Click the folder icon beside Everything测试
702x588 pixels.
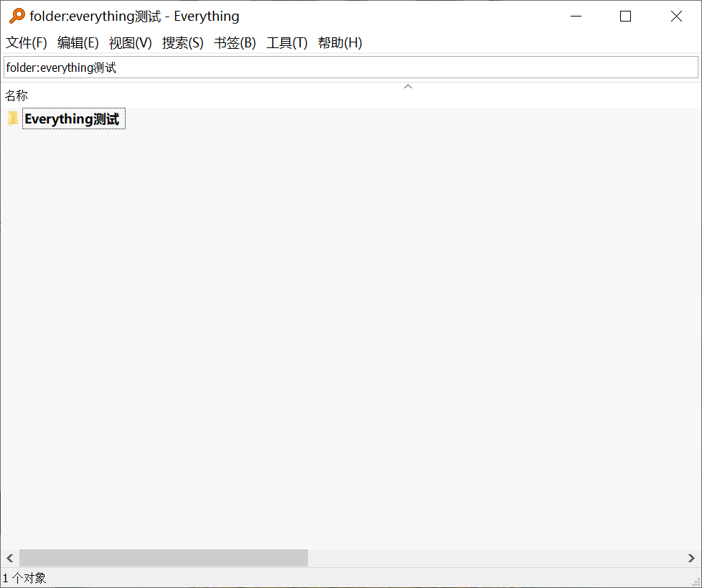pyautogui.click(x=12, y=119)
